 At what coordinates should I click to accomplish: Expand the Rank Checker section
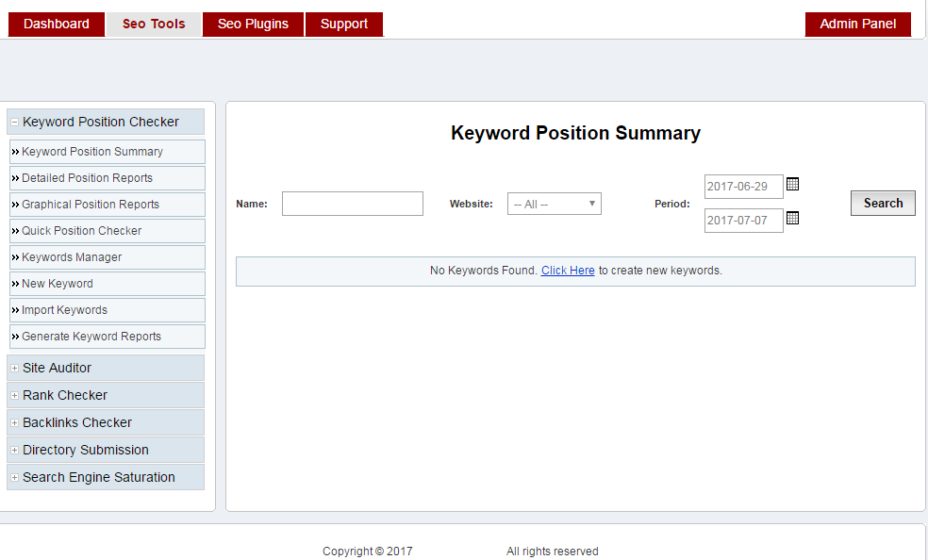pyautogui.click(x=13, y=395)
